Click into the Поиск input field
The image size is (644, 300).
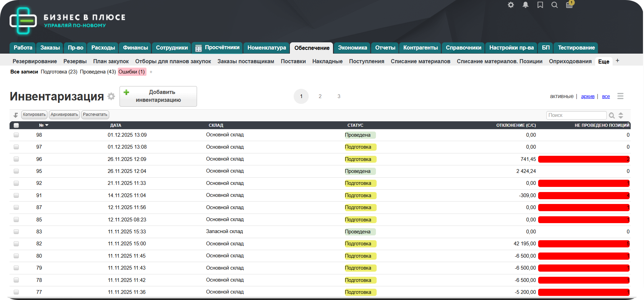576,115
